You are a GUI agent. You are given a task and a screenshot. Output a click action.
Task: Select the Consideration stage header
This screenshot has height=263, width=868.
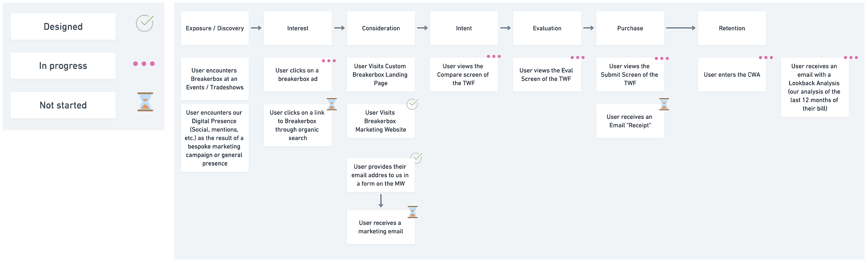[x=381, y=28]
